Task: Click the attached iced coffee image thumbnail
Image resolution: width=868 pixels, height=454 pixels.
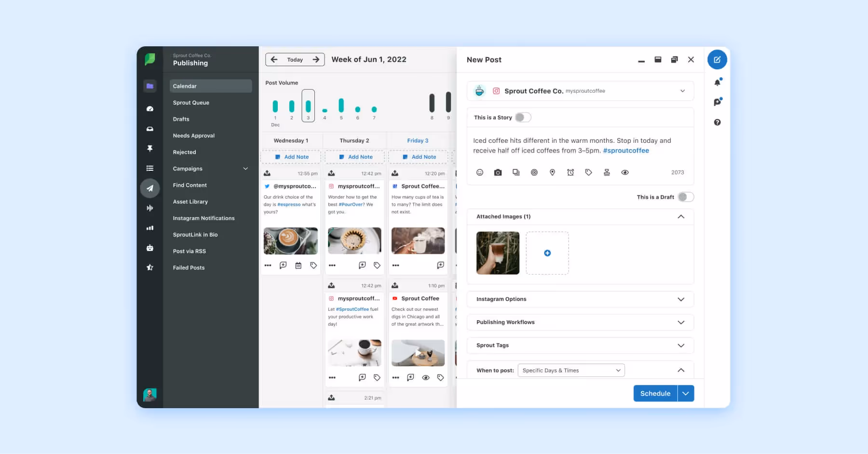Action: pyautogui.click(x=498, y=253)
